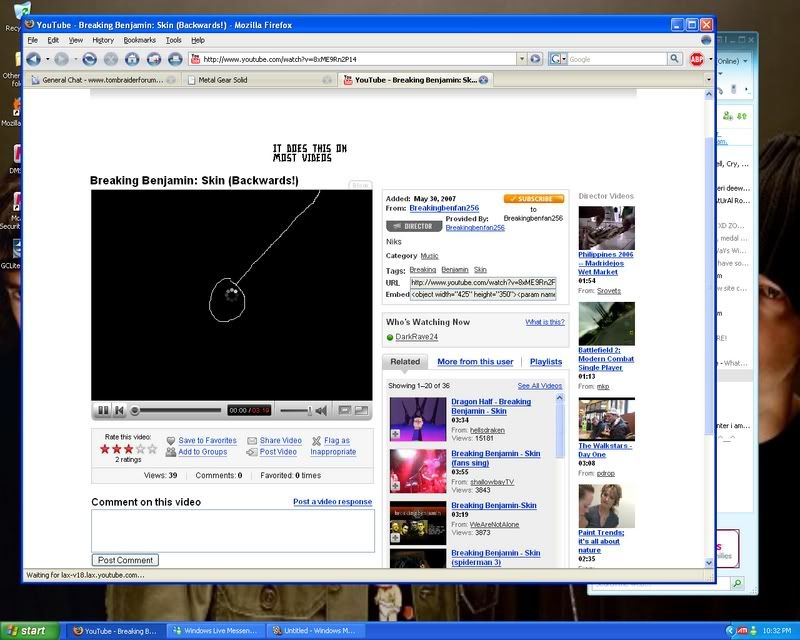Image resolution: width=800 pixels, height=640 pixels.
Task: Click the Post Comment button
Action: click(x=126, y=560)
